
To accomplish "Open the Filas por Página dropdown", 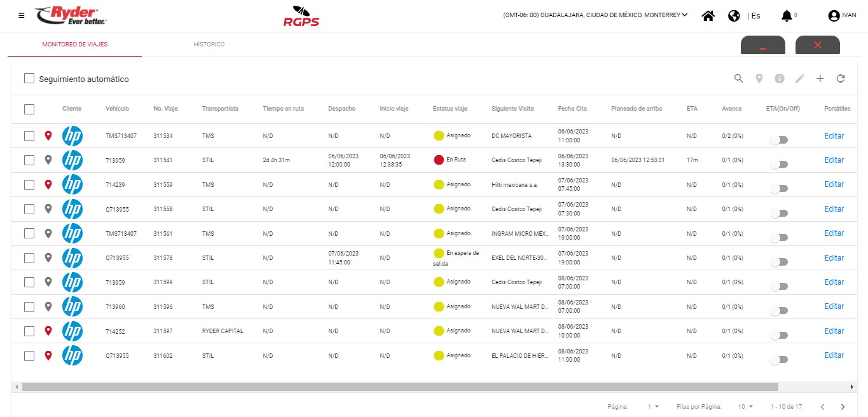I will point(745,407).
